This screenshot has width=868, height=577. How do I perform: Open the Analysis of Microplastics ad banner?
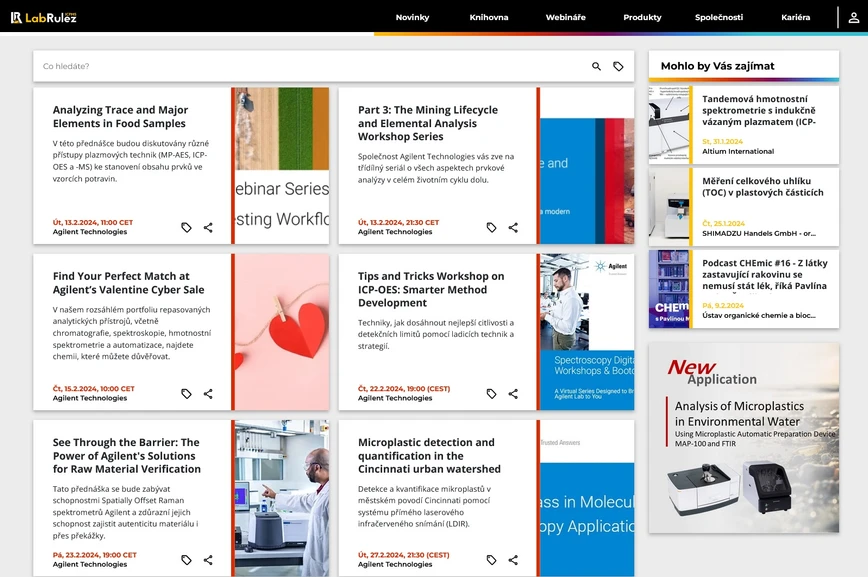pos(743,437)
